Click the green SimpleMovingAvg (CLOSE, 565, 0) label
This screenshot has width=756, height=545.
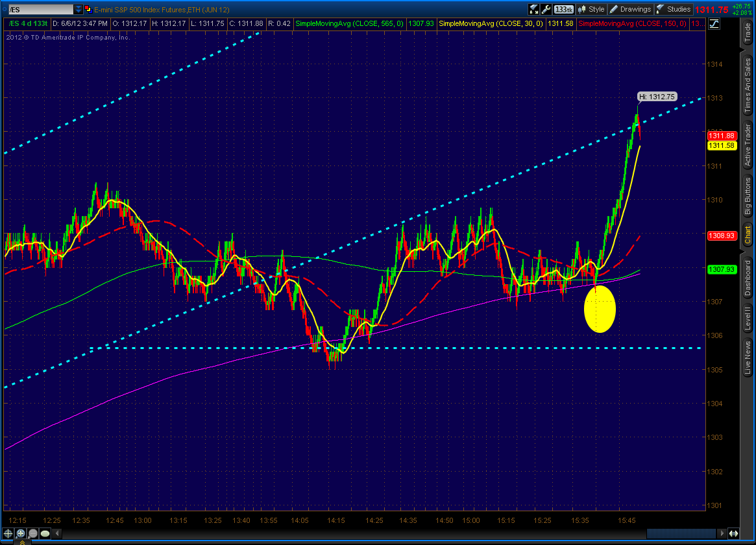point(349,23)
